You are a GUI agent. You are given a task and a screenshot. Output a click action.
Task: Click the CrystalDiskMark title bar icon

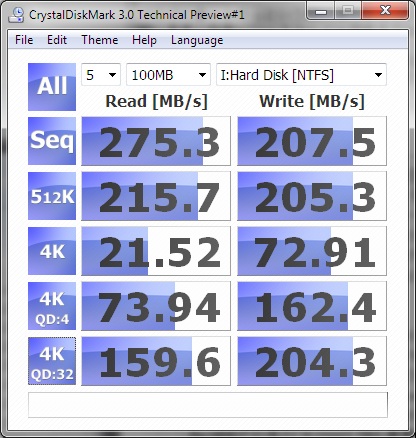pyautogui.click(x=16, y=14)
